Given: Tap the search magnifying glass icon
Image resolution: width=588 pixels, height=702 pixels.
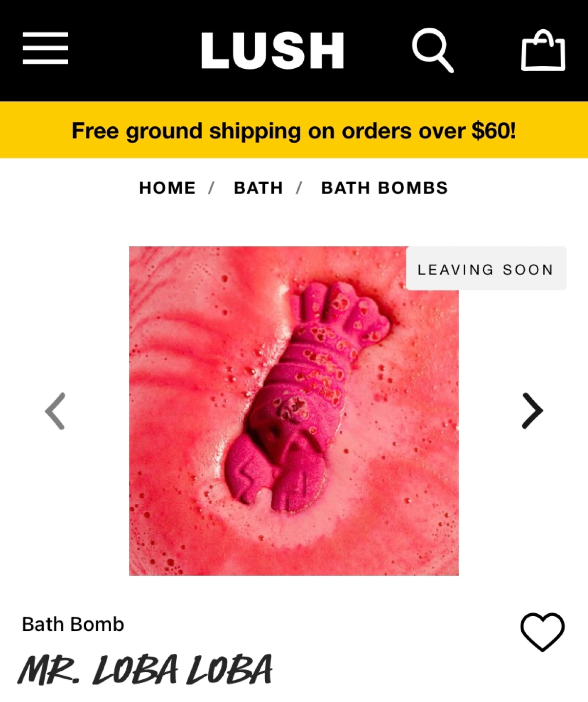Looking at the screenshot, I should coord(433,50).
